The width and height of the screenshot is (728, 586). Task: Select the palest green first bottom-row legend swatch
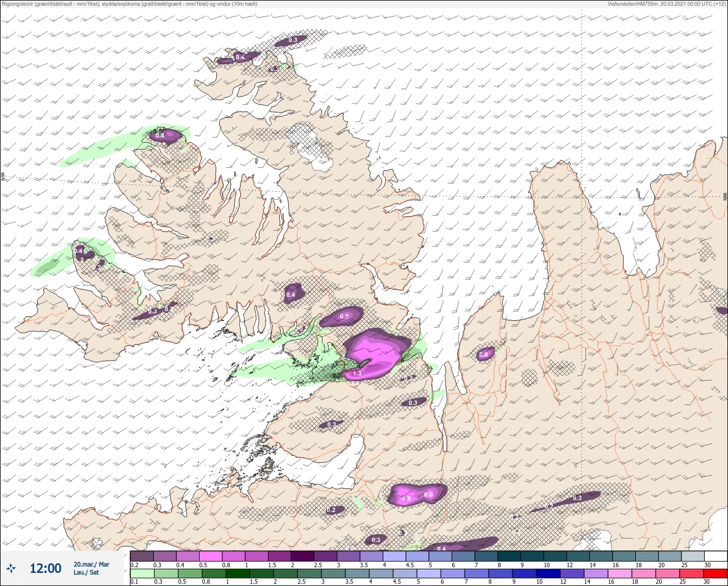(142, 573)
